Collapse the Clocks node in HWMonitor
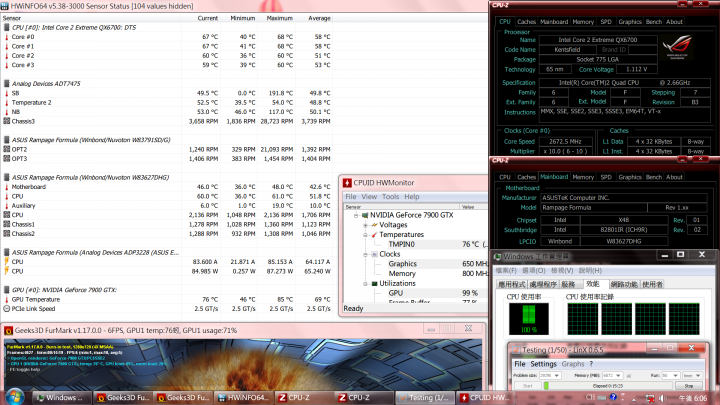Viewport: 720px width, 405px height. [x=366, y=254]
